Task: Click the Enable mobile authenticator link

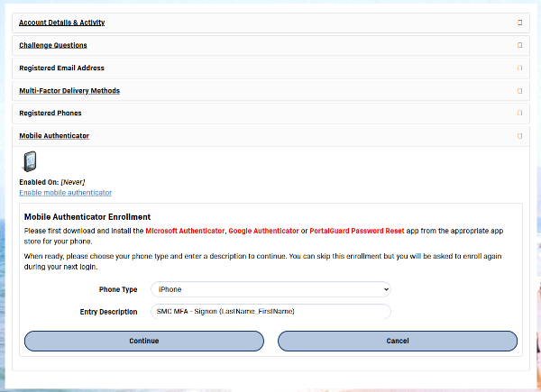Action: coord(66,193)
